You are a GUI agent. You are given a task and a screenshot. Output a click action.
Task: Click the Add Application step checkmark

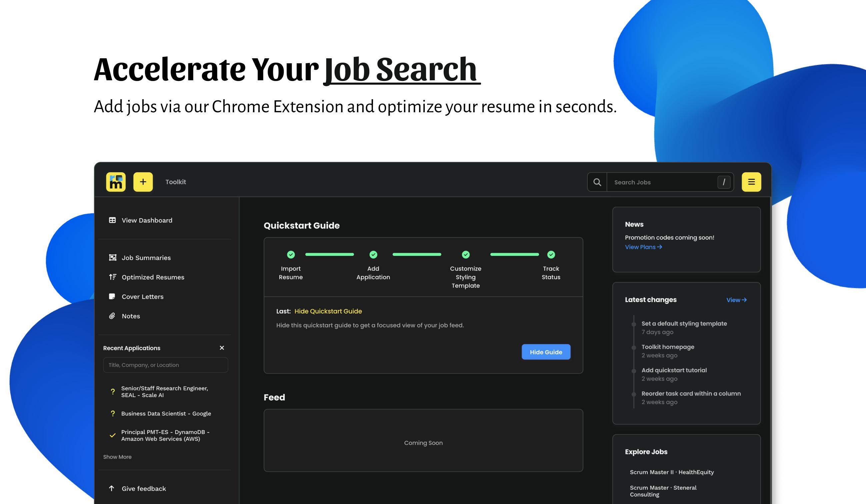point(373,254)
